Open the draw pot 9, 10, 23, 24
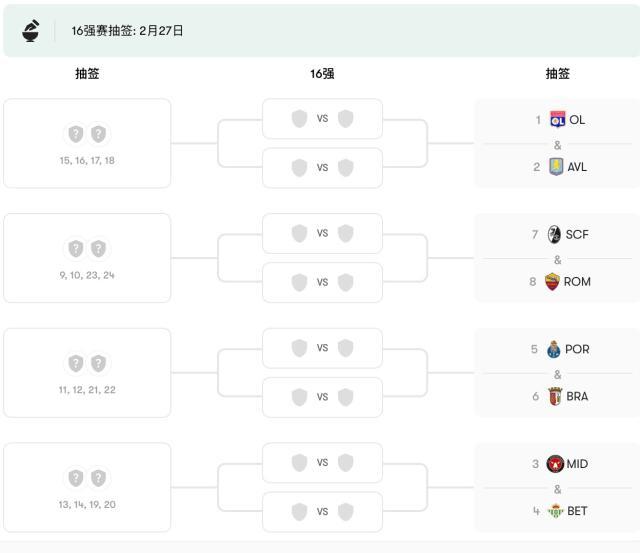640x553 pixels. (x=87, y=258)
